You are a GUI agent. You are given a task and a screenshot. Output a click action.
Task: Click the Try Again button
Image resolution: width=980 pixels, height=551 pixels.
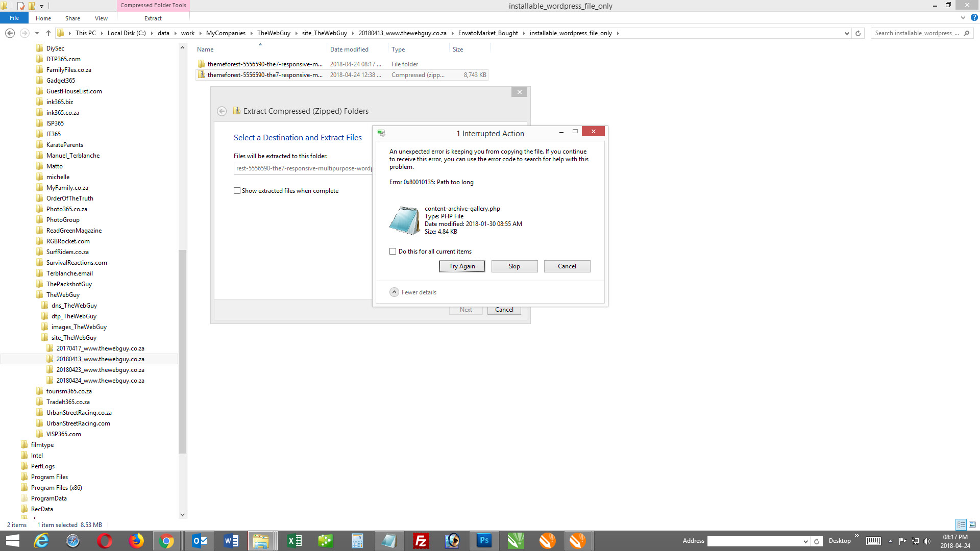[x=462, y=266]
